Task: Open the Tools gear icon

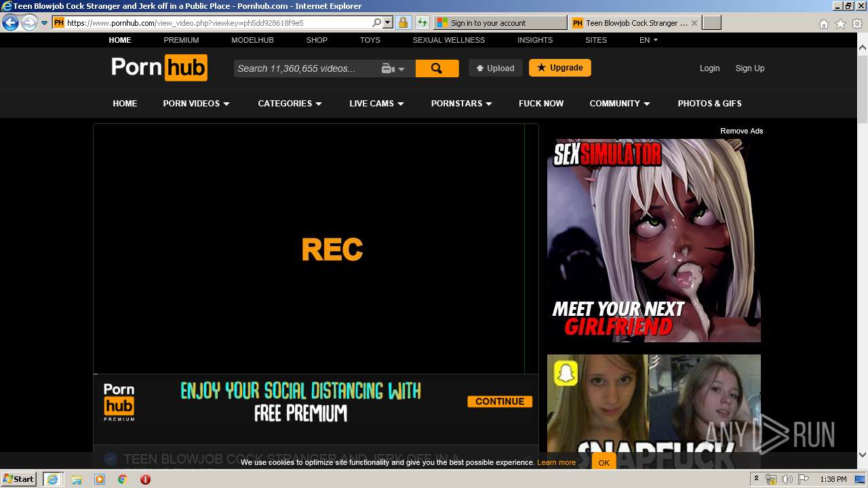Action: tap(856, 24)
